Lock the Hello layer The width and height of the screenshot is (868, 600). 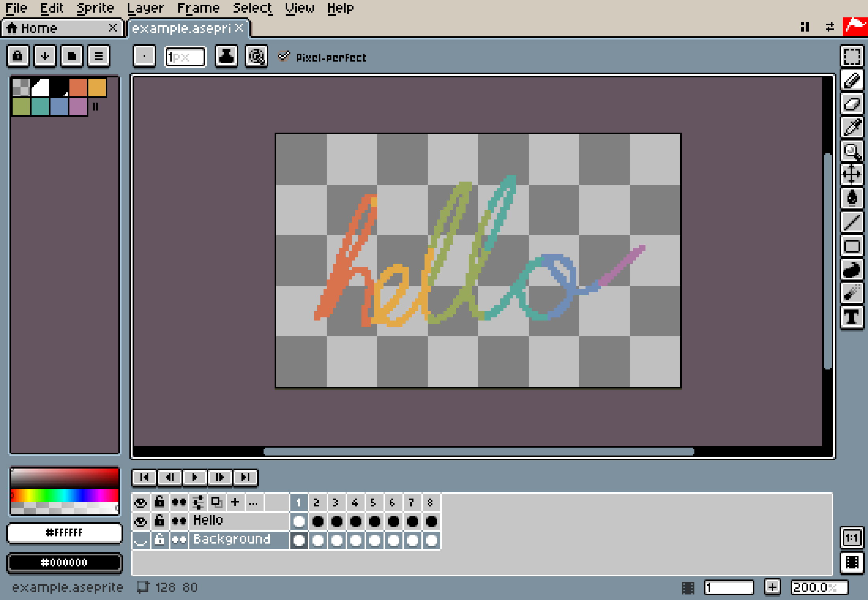159,521
